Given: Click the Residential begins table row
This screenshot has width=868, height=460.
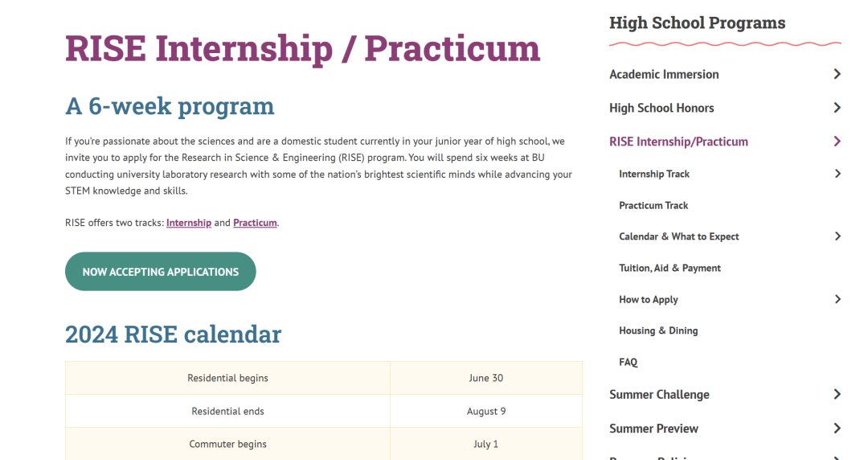Looking at the screenshot, I should (x=324, y=378).
